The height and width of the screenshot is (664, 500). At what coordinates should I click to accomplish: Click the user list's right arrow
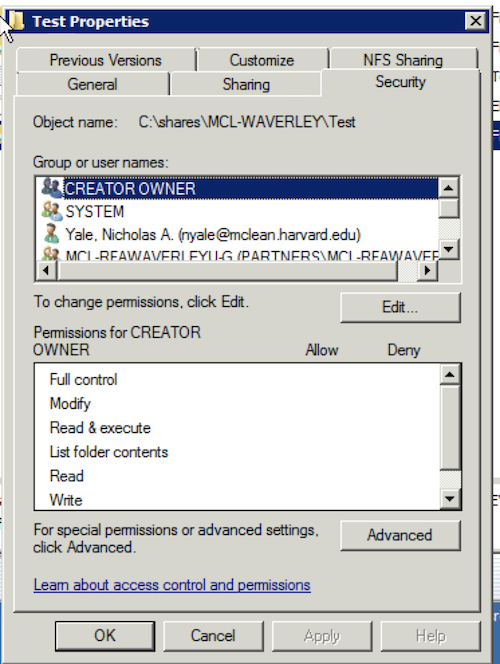428,270
